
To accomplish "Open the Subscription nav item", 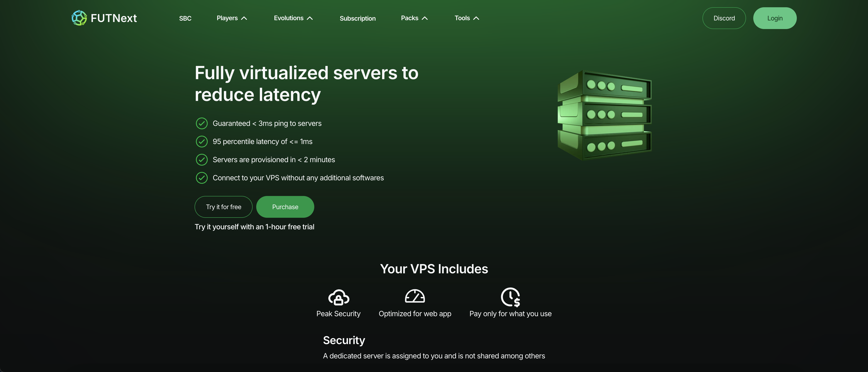I will (358, 19).
